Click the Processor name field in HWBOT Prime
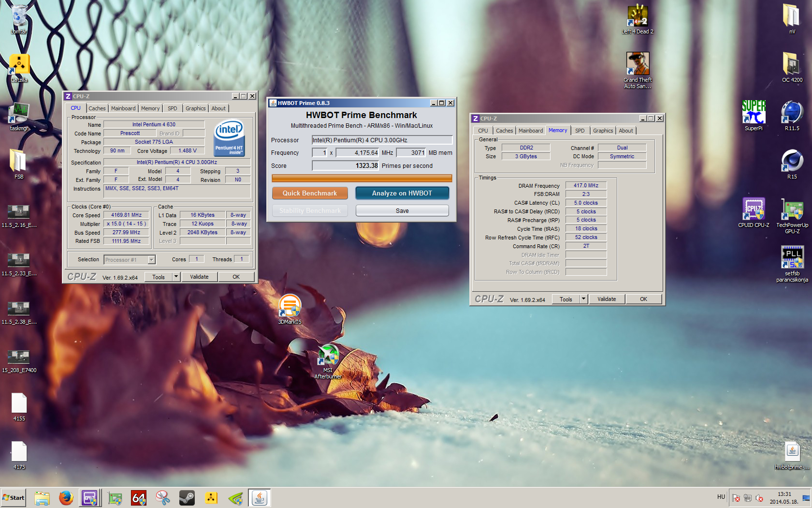 pos(382,140)
